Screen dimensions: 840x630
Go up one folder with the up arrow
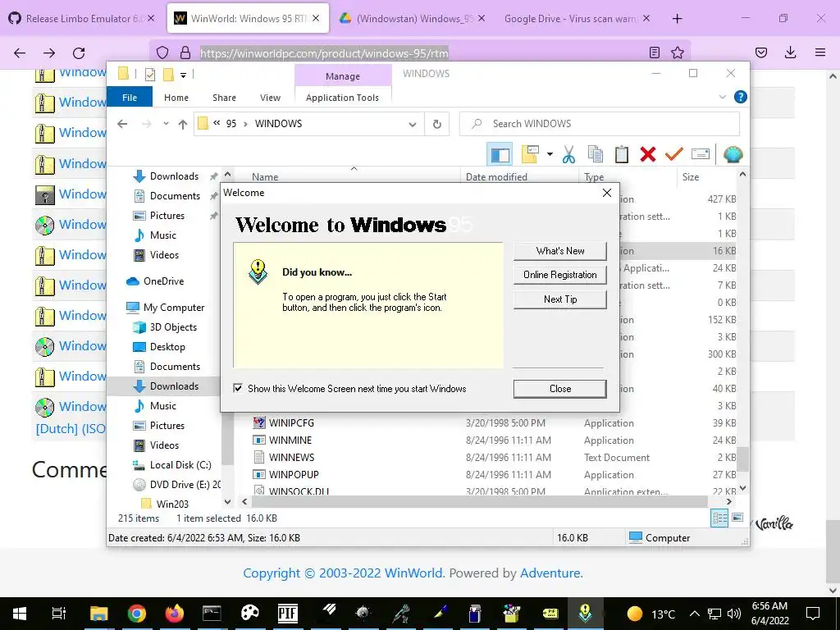[183, 125]
